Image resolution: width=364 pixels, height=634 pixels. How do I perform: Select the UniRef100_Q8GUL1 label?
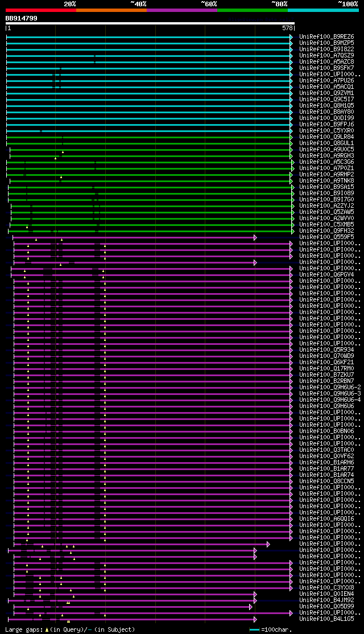[327, 143]
